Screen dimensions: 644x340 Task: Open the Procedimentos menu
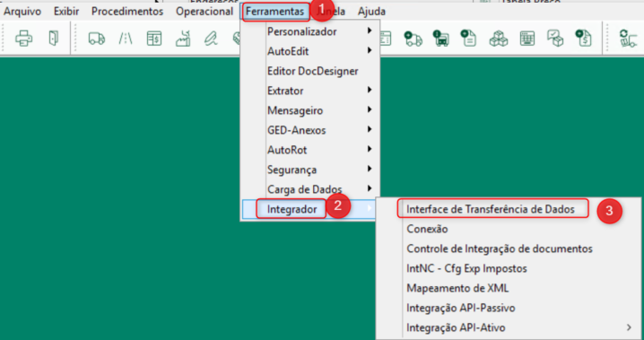pos(127,12)
